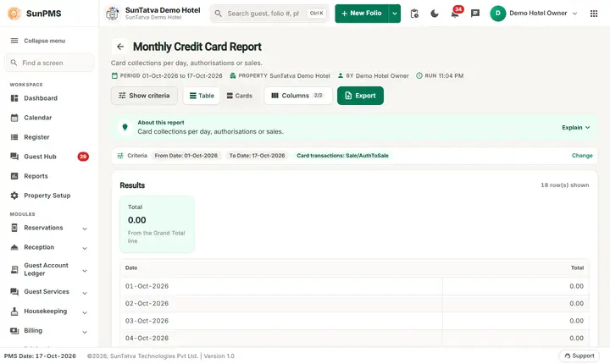This screenshot has height=364, width=610.
Task: Open the apps grid icon
Action: pyautogui.click(x=594, y=14)
